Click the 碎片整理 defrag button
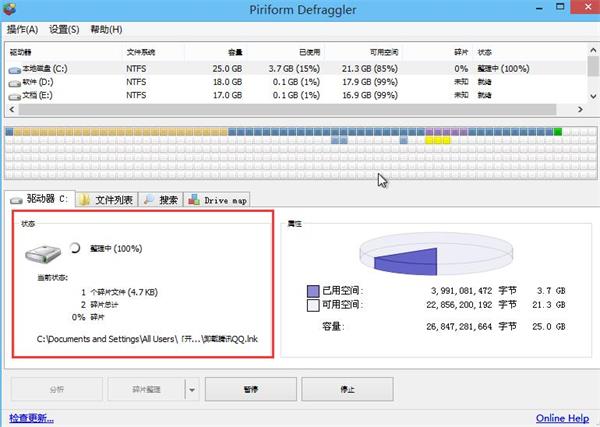600x427 pixels. (146, 389)
